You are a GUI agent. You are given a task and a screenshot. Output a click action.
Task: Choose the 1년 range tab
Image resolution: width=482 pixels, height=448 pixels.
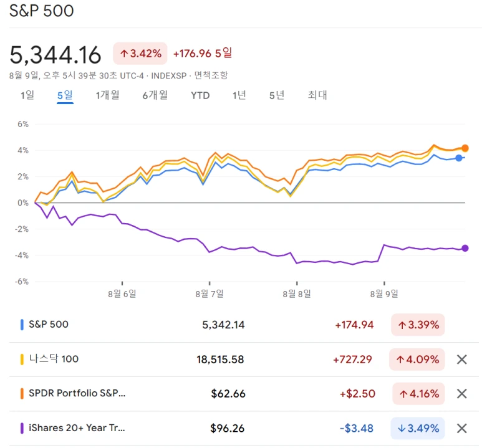239,95
